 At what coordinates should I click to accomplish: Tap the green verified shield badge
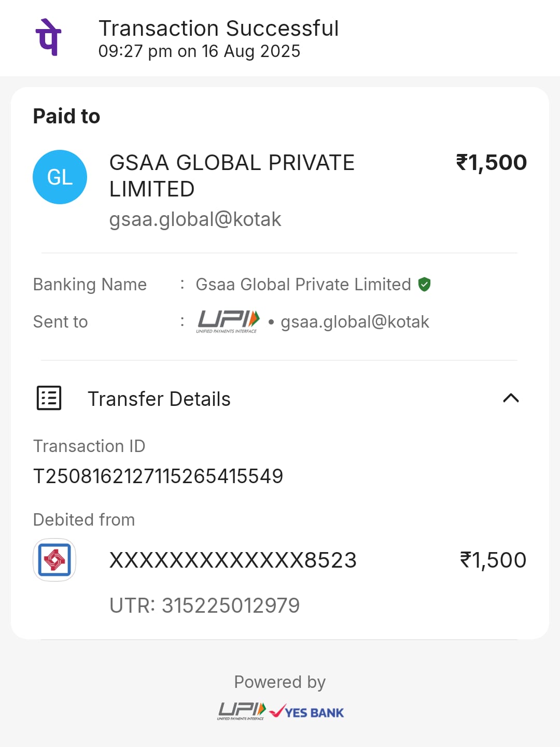pyautogui.click(x=425, y=285)
